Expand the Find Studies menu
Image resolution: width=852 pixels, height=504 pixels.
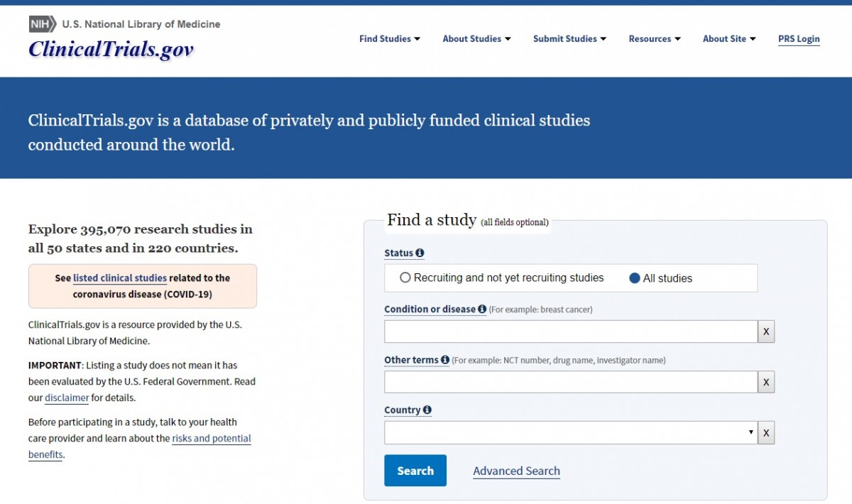[x=389, y=39]
